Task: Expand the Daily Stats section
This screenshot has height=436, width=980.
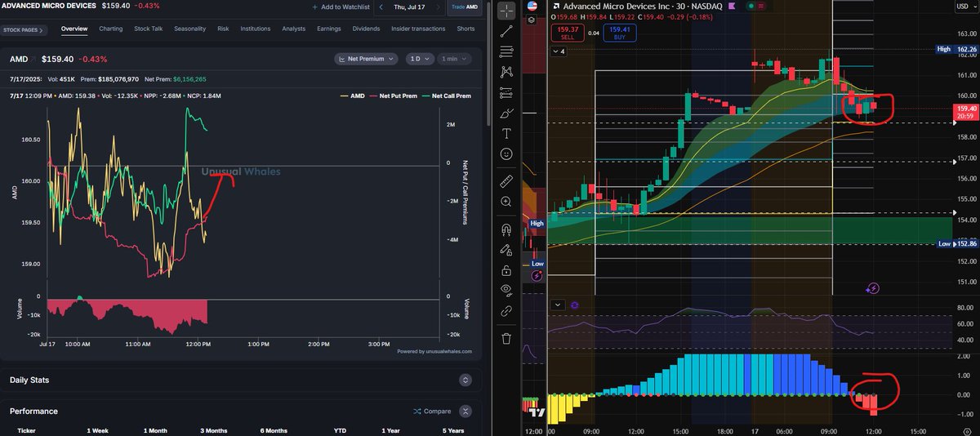Action: click(465, 380)
